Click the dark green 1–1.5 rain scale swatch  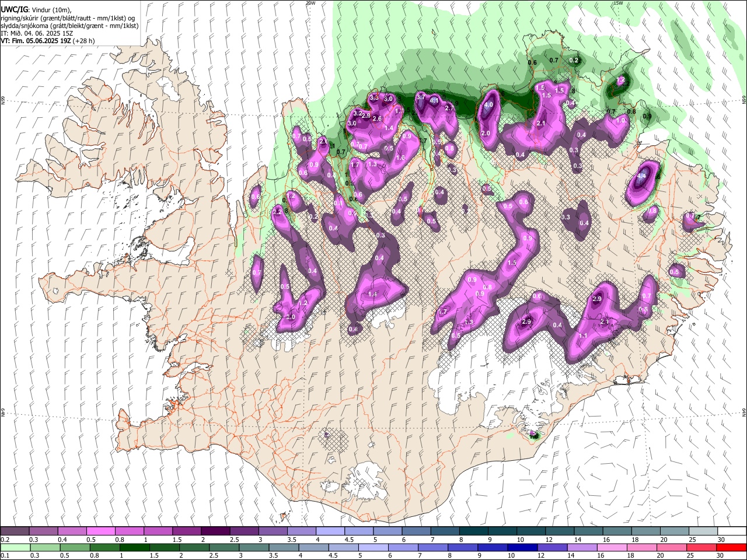pos(135,547)
